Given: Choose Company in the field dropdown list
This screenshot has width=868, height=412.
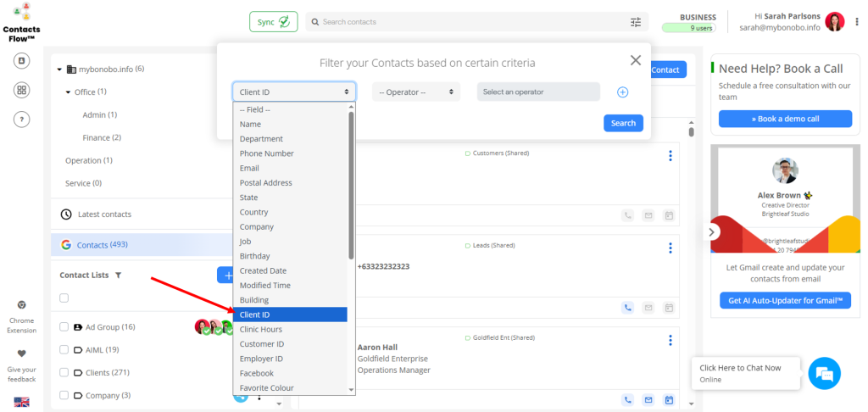Looking at the screenshot, I should pos(256,226).
